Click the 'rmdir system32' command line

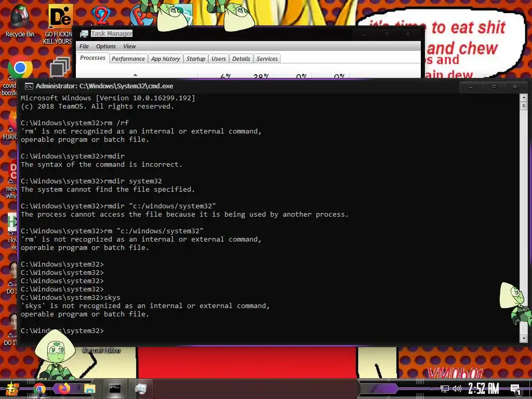coord(91,181)
